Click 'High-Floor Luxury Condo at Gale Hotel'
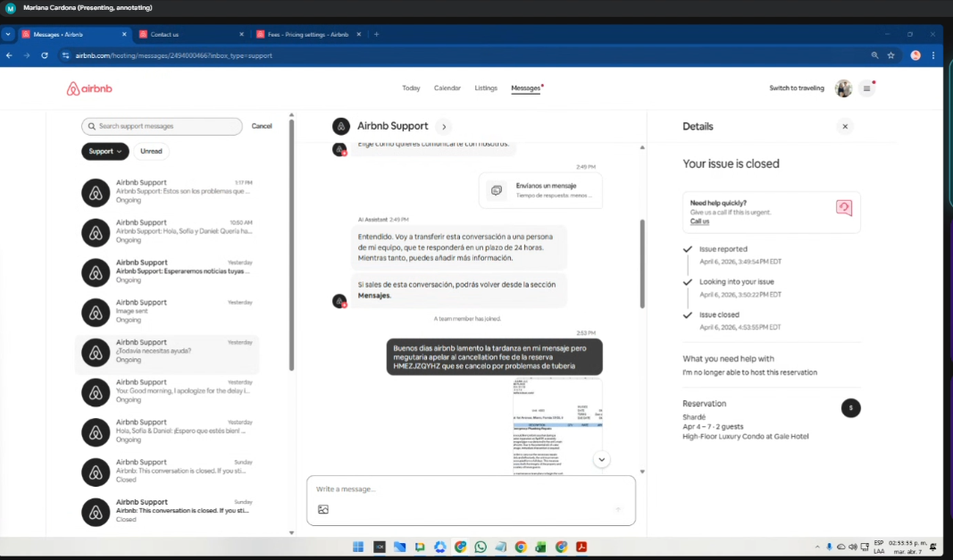 pos(745,437)
